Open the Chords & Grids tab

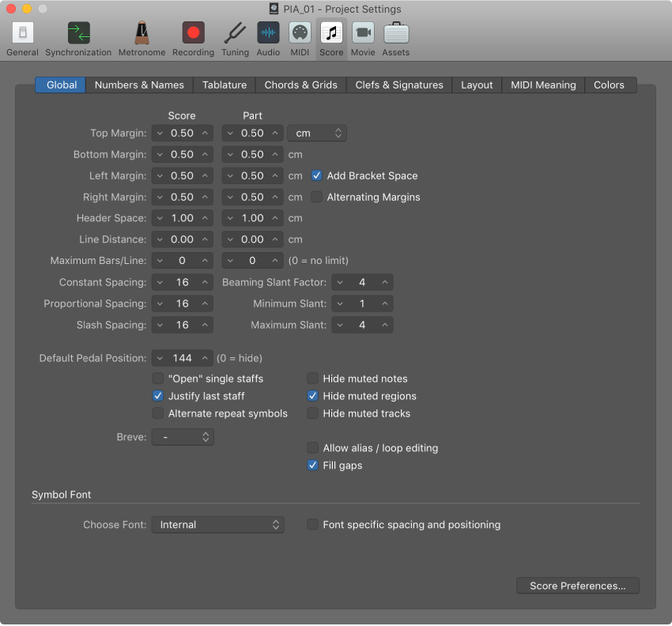pos(300,85)
